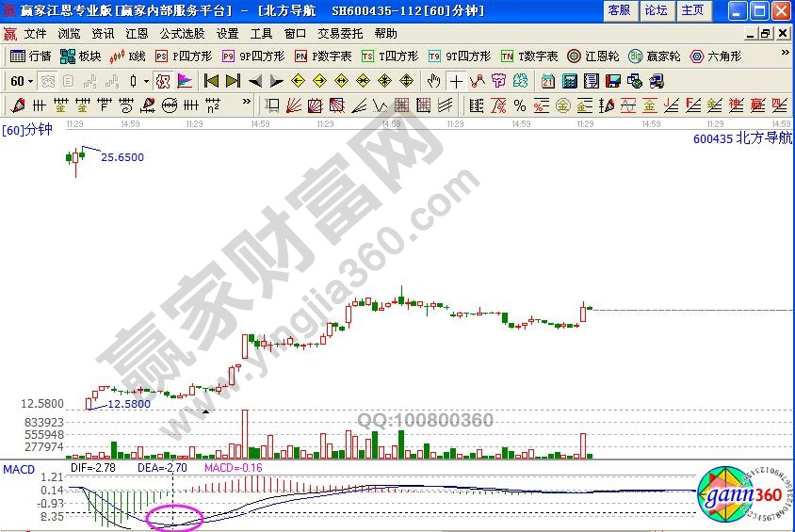This screenshot has height=532, width=795.
Task: Open the 文件 menu
Action: (x=36, y=34)
